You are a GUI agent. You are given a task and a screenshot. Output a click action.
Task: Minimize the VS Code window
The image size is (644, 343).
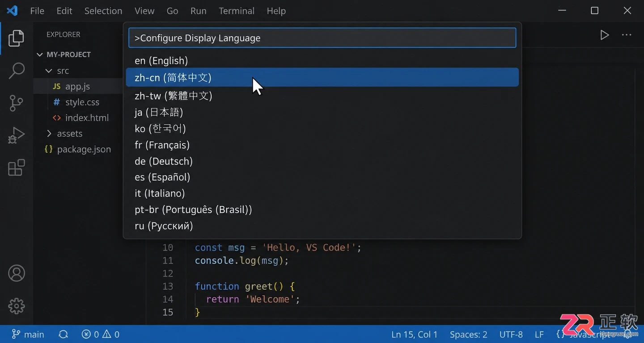click(563, 11)
